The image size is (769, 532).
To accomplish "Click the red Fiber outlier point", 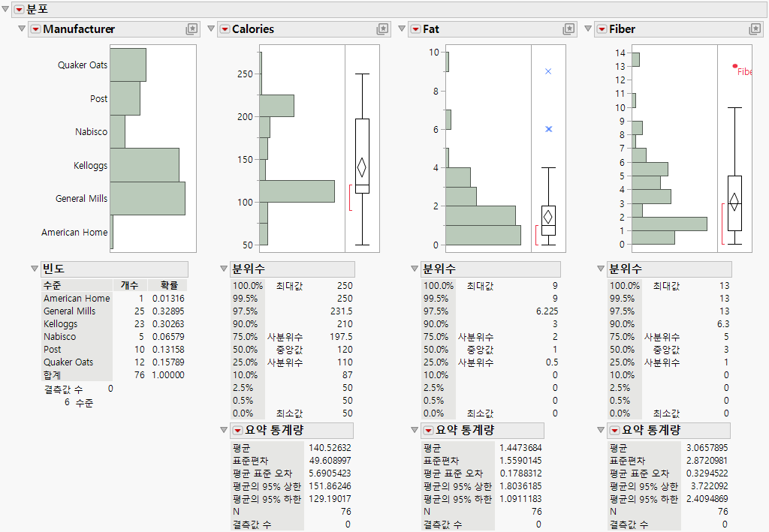I will point(734,66).
